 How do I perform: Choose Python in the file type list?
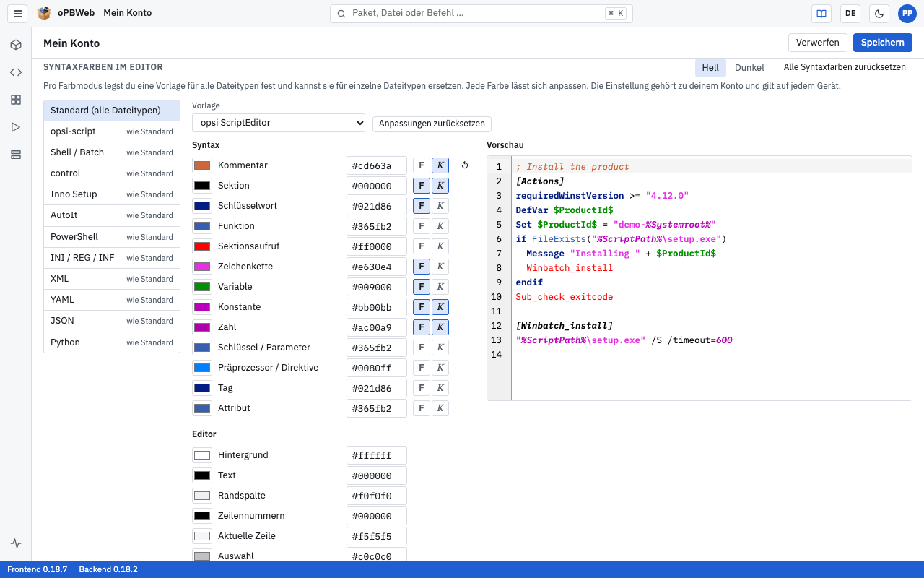[112, 342]
